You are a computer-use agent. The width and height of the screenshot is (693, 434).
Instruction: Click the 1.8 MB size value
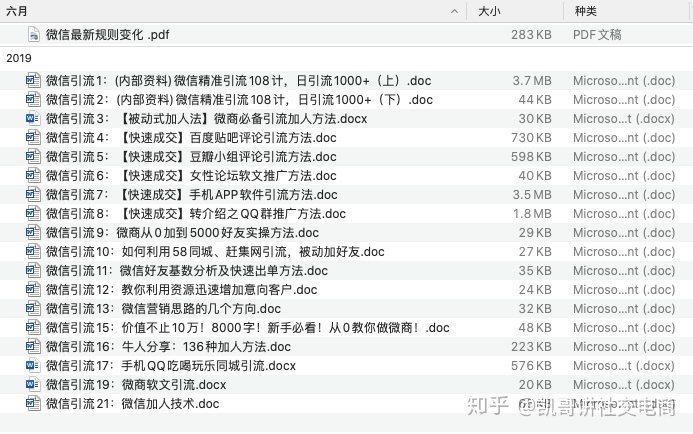(532, 213)
